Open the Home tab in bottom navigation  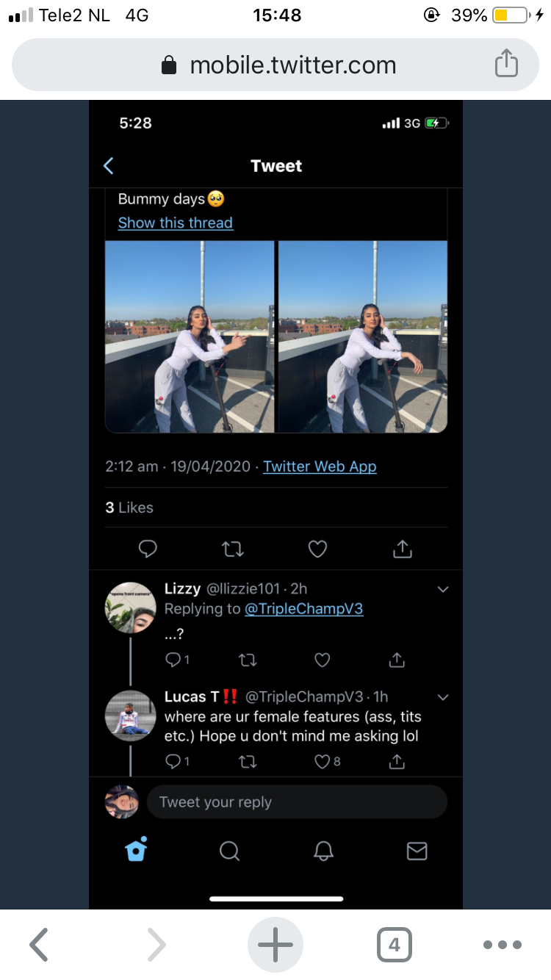[137, 851]
